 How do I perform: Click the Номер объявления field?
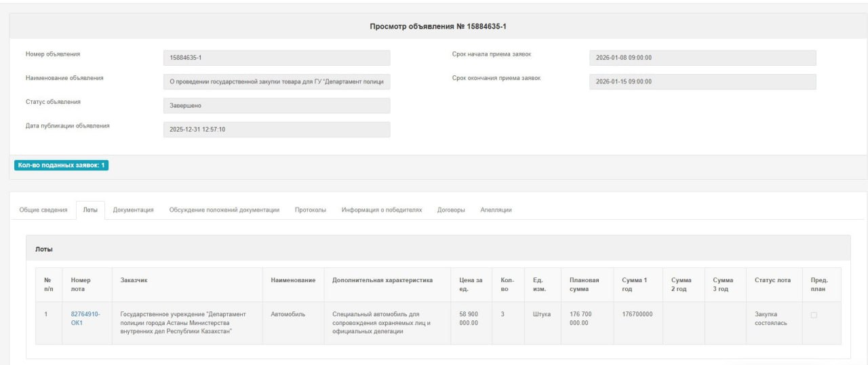pyautogui.click(x=277, y=58)
